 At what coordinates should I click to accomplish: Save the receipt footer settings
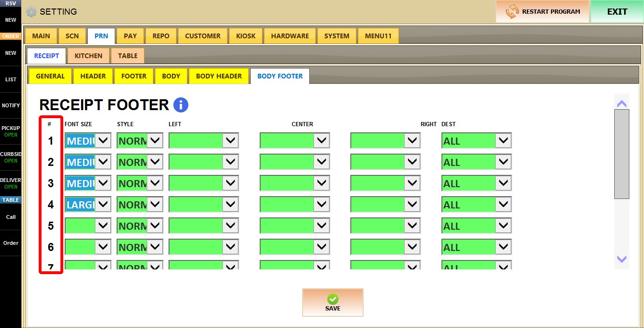[333, 302]
